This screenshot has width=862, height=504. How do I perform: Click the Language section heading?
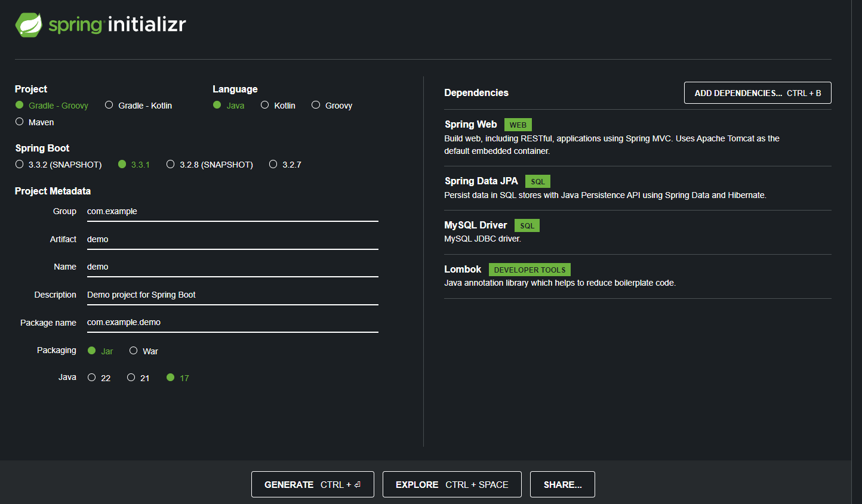point(235,89)
